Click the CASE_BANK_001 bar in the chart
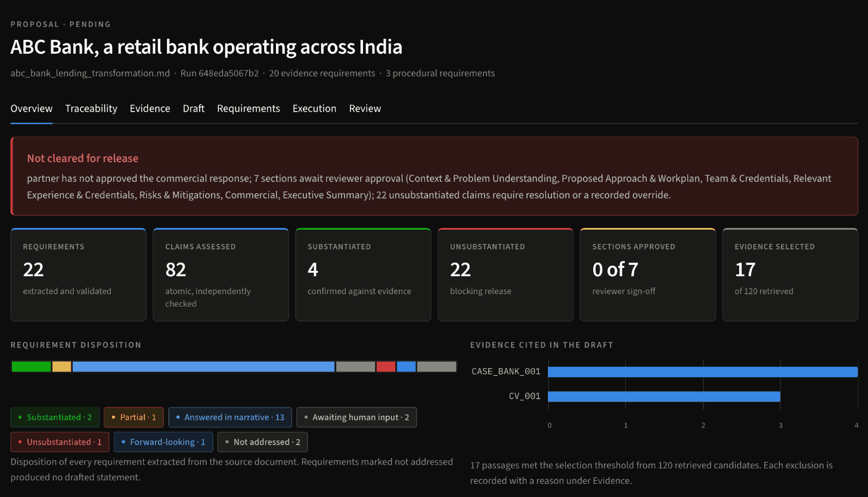This screenshot has height=497, width=868. click(703, 372)
